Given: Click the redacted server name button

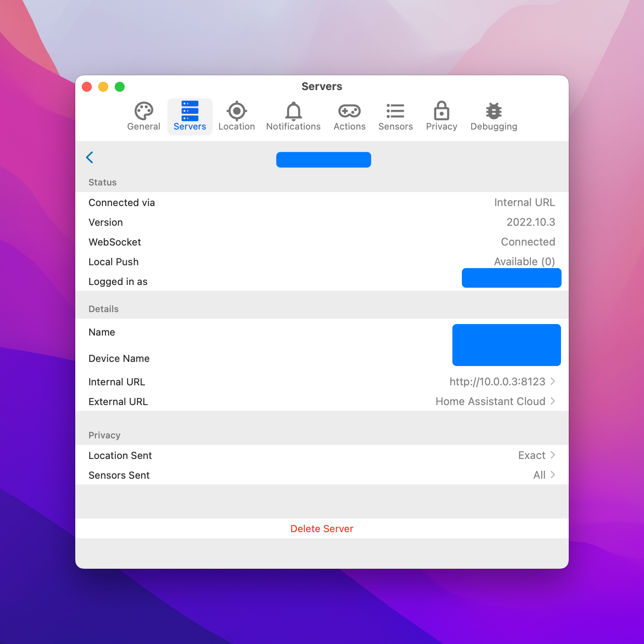Looking at the screenshot, I should click(x=323, y=160).
